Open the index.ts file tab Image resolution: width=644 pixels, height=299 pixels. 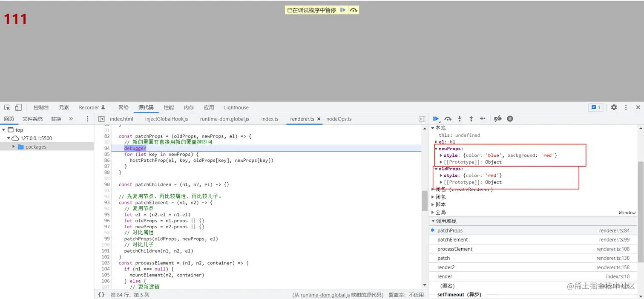coord(270,119)
